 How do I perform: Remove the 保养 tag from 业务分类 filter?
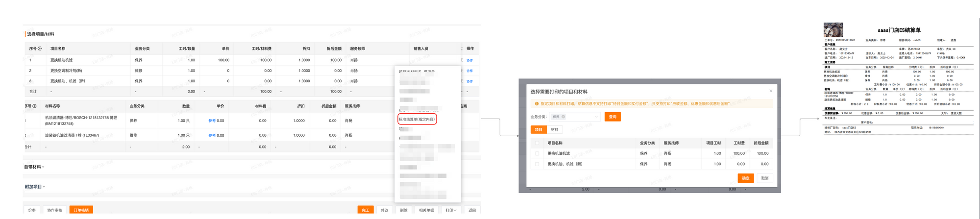563,117
